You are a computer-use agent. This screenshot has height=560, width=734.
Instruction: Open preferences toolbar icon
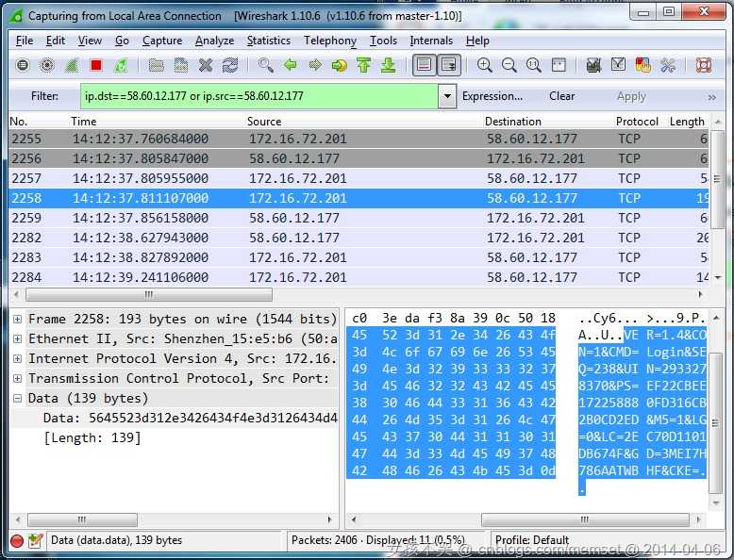click(668, 65)
